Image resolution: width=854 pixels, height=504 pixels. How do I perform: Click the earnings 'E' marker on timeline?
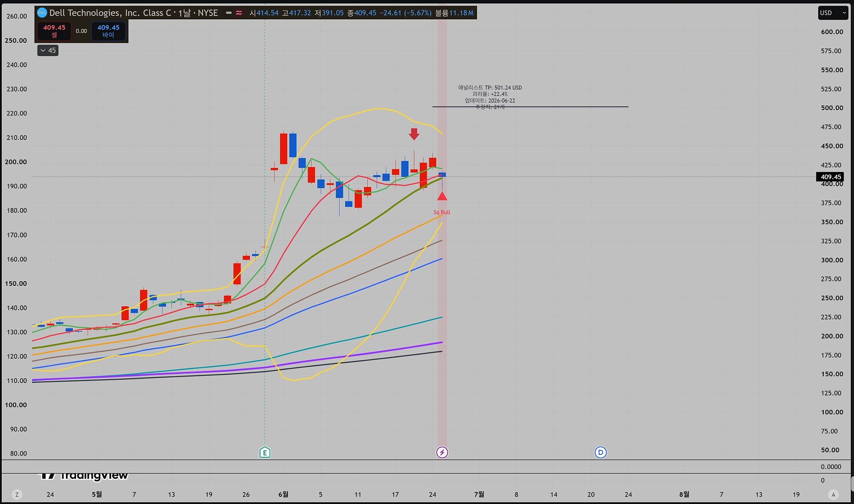265,452
